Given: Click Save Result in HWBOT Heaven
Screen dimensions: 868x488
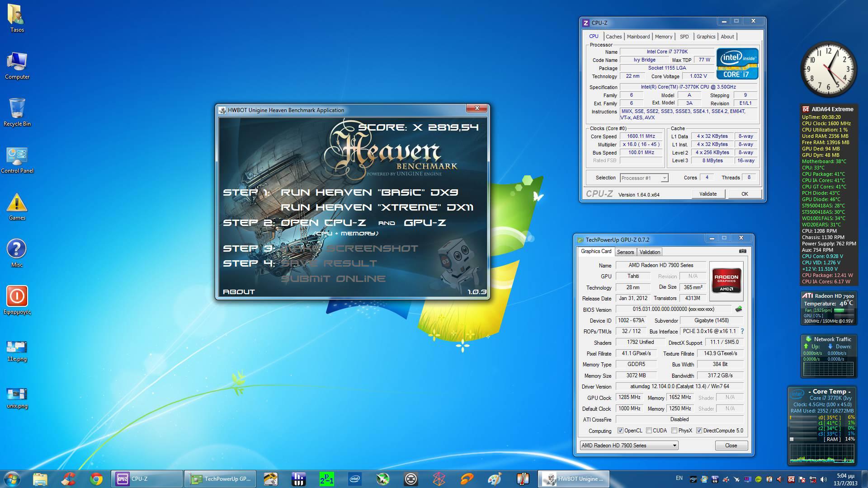Looking at the screenshot, I should tap(329, 263).
